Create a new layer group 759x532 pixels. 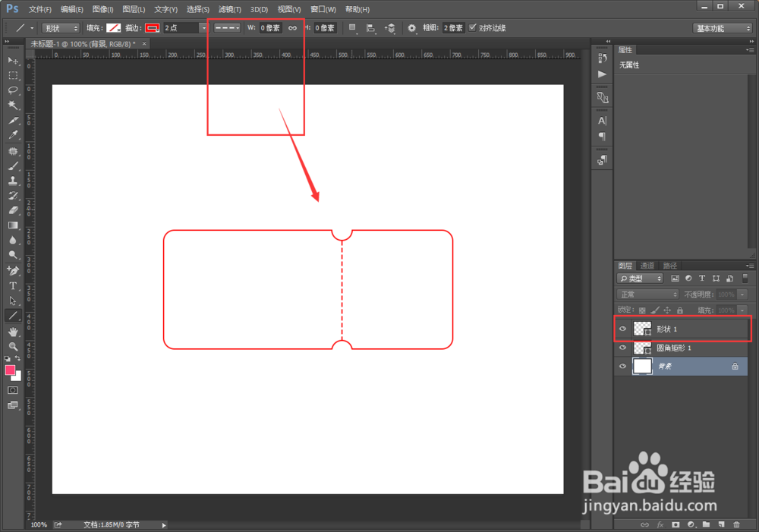[706, 524]
